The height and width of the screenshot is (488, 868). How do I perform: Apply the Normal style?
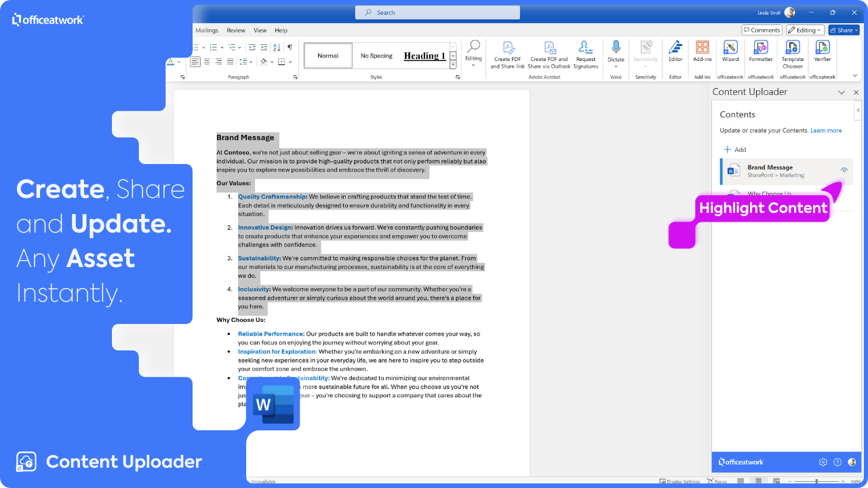(x=328, y=56)
